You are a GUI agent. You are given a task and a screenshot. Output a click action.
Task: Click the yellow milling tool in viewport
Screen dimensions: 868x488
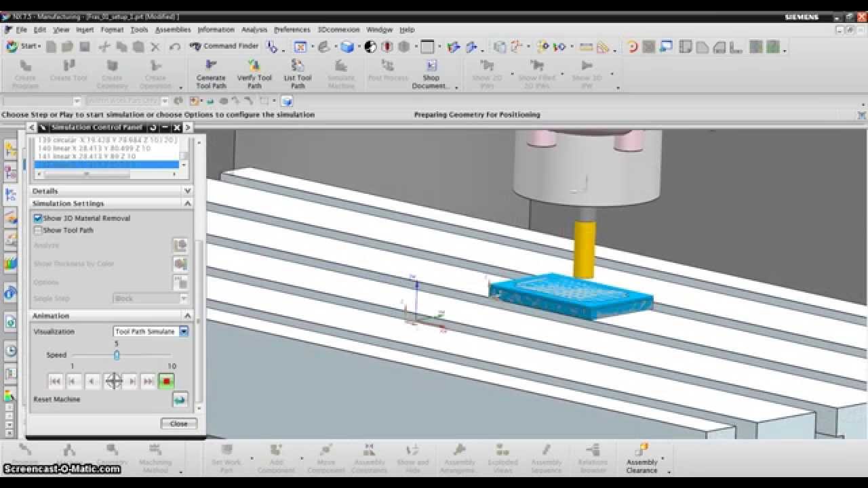pyautogui.click(x=584, y=249)
